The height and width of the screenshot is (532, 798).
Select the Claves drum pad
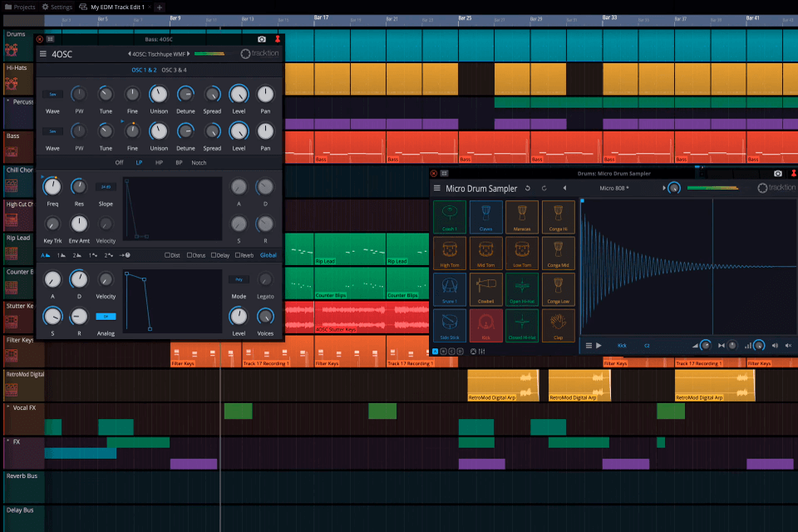[x=485, y=217]
